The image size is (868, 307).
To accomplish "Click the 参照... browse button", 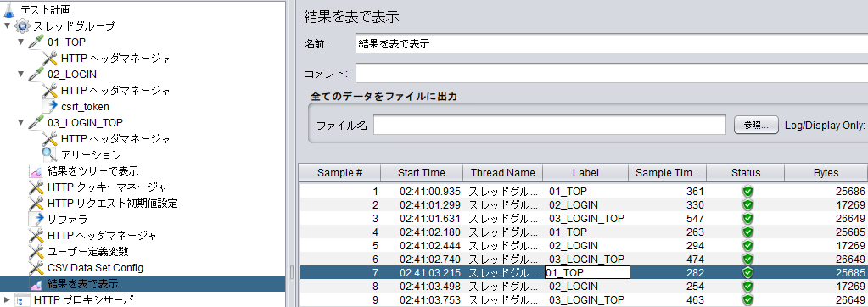I will [x=756, y=125].
